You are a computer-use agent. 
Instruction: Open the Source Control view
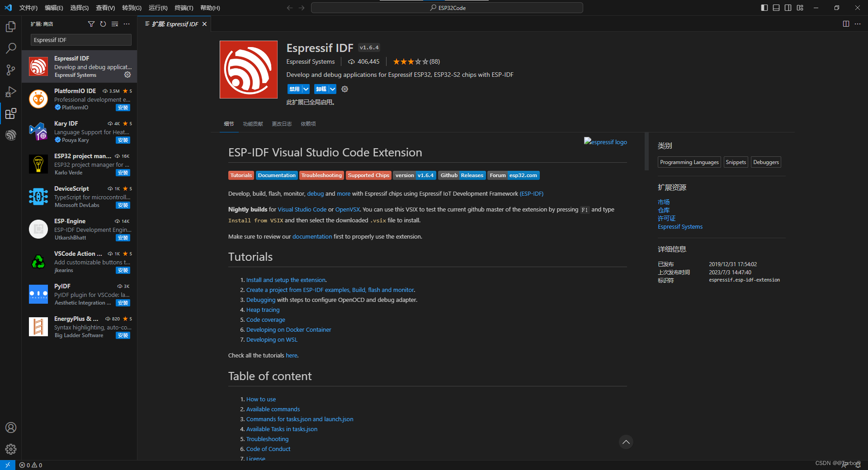coord(10,70)
